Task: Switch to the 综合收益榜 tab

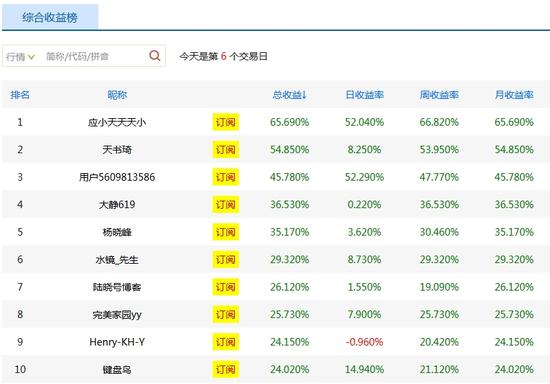Action: tap(50, 17)
